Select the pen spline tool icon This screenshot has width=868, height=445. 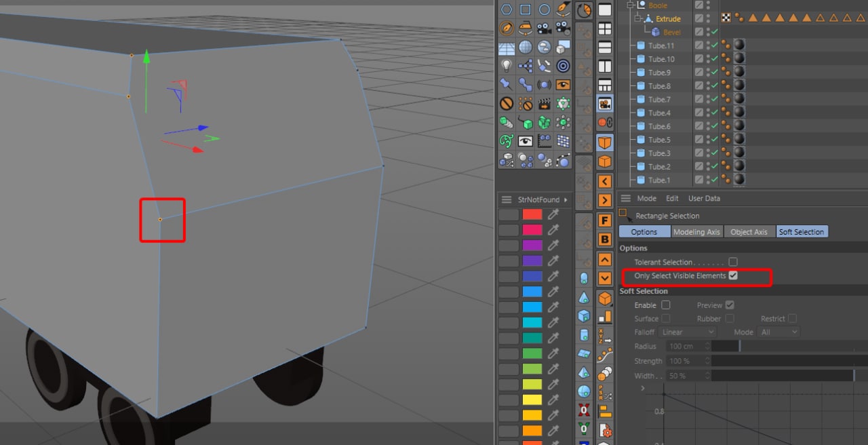(563, 9)
